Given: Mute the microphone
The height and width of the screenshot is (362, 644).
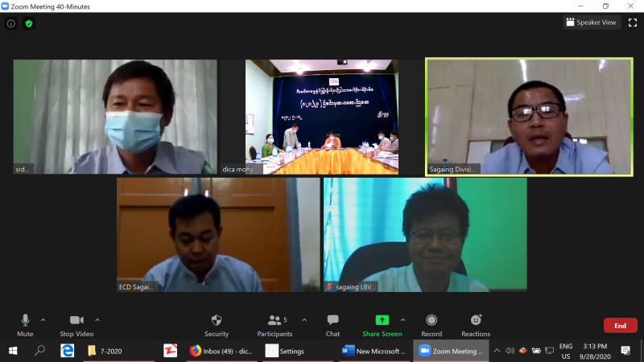Looking at the screenshot, I should 25,323.
